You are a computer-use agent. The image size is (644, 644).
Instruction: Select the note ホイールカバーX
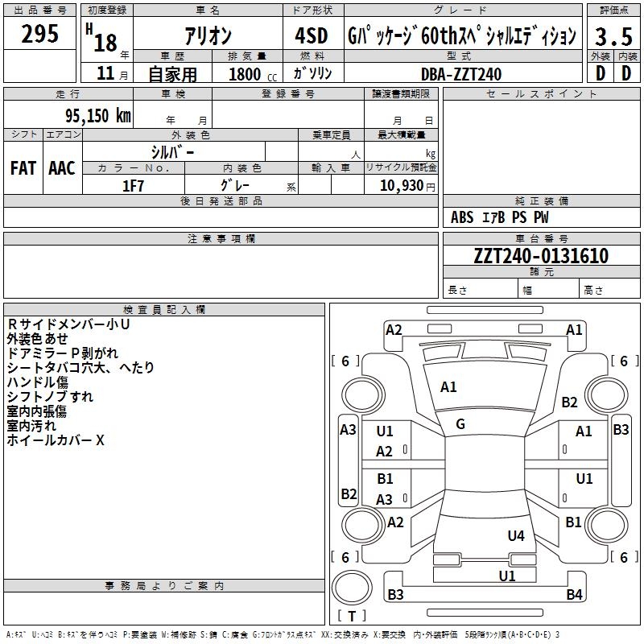click(56, 440)
